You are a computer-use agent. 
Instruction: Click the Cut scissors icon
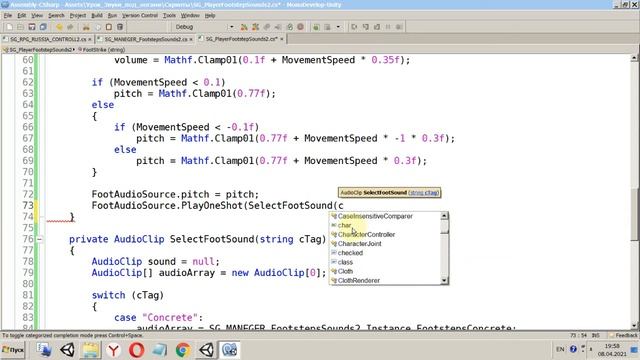coord(86,27)
